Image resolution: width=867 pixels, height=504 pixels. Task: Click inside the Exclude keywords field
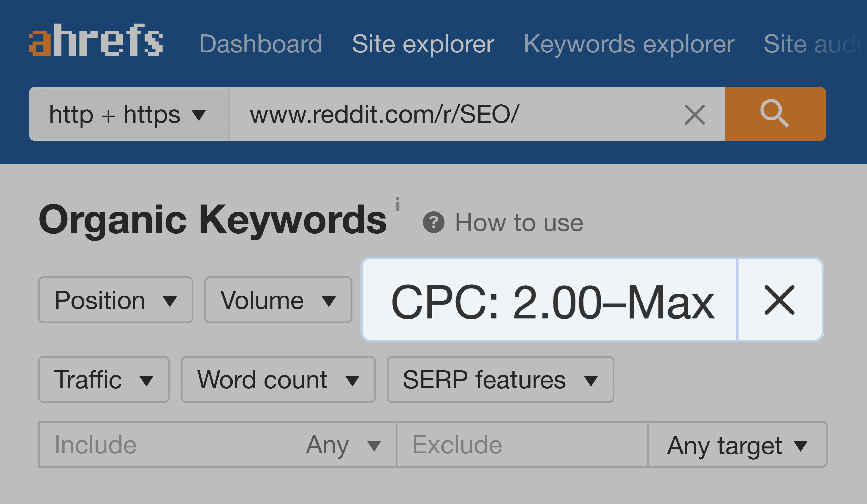tap(482, 445)
